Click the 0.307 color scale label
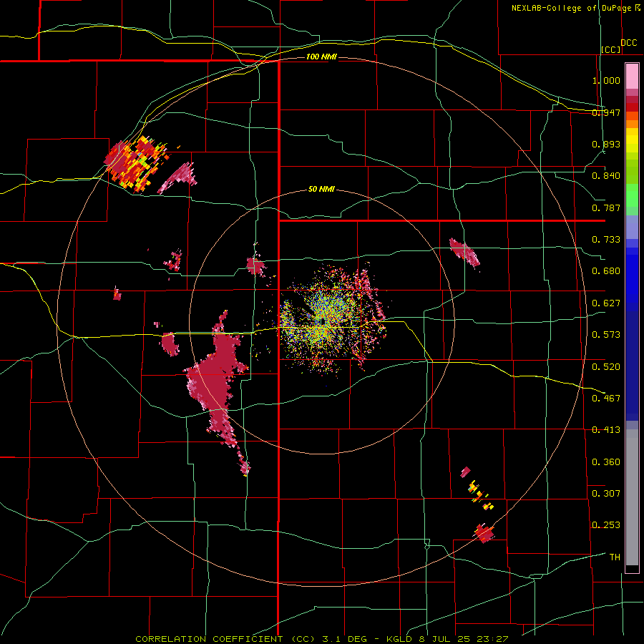Screen dimensions: 644x644 click(x=606, y=494)
